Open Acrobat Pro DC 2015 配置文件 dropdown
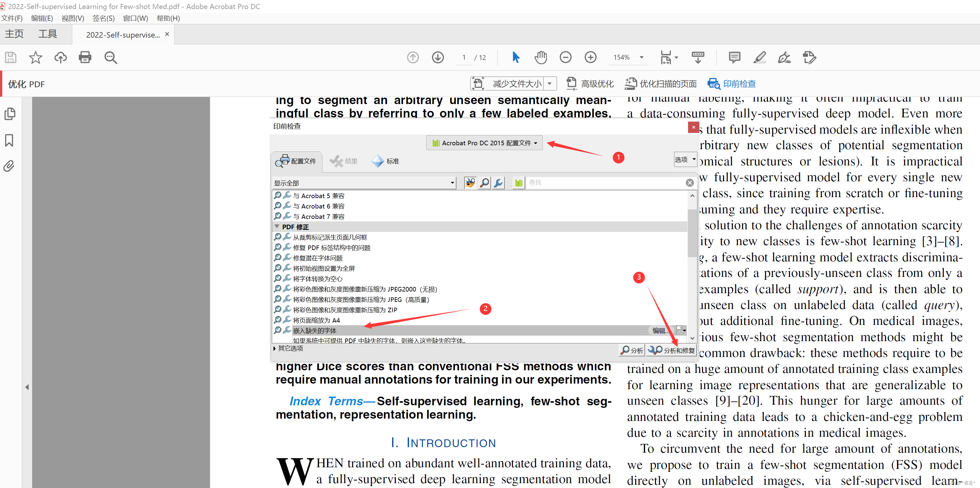This screenshot has height=488, width=980. [484, 143]
